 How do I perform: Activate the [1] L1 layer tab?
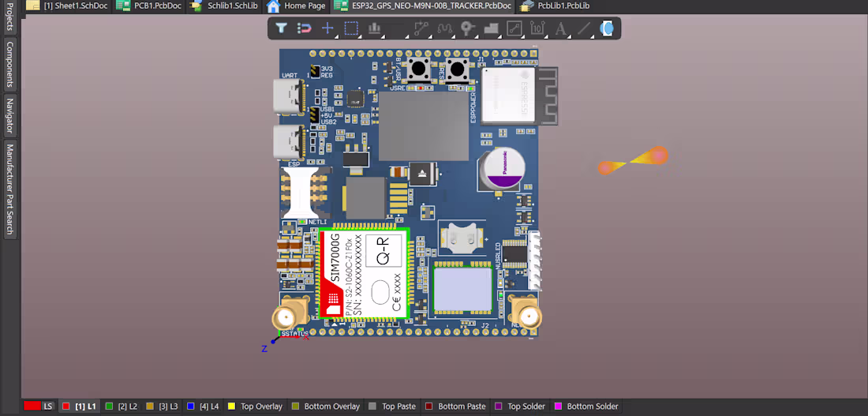tap(79, 406)
